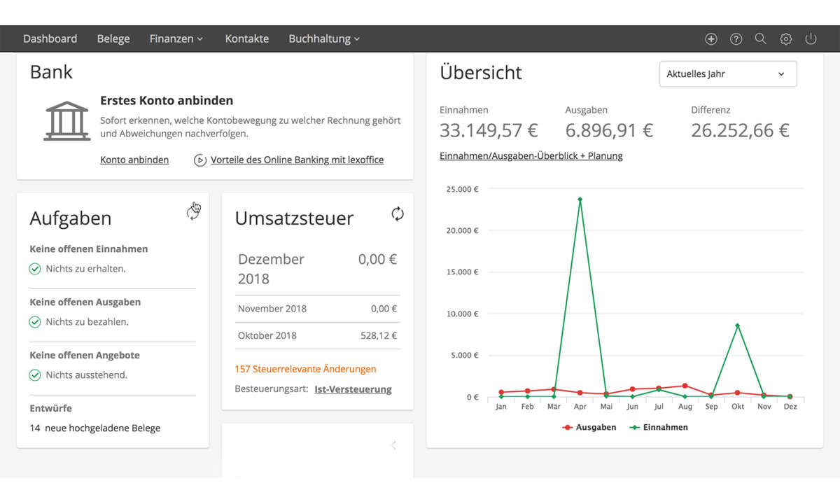Click the Konto anbinden link
The height and width of the screenshot is (504, 840).
pyautogui.click(x=134, y=160)
